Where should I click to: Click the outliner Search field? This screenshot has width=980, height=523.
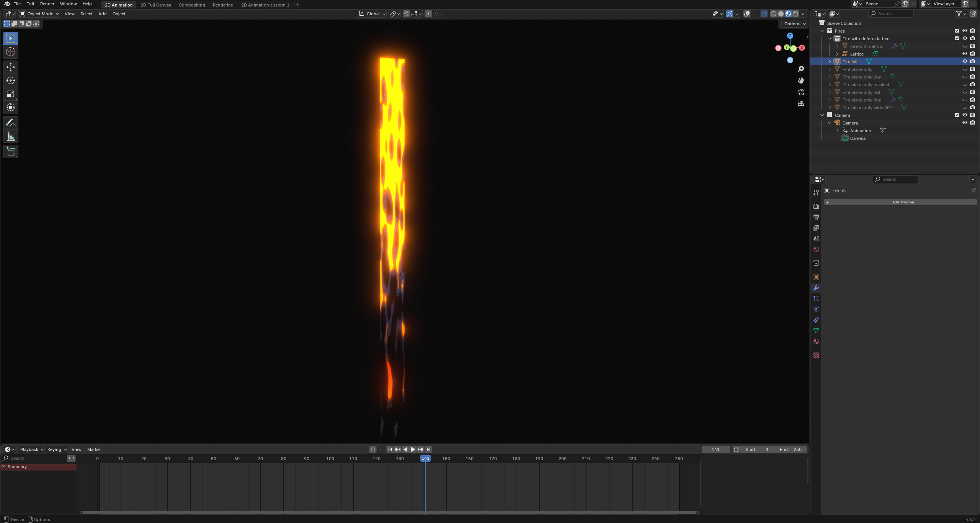891,14
